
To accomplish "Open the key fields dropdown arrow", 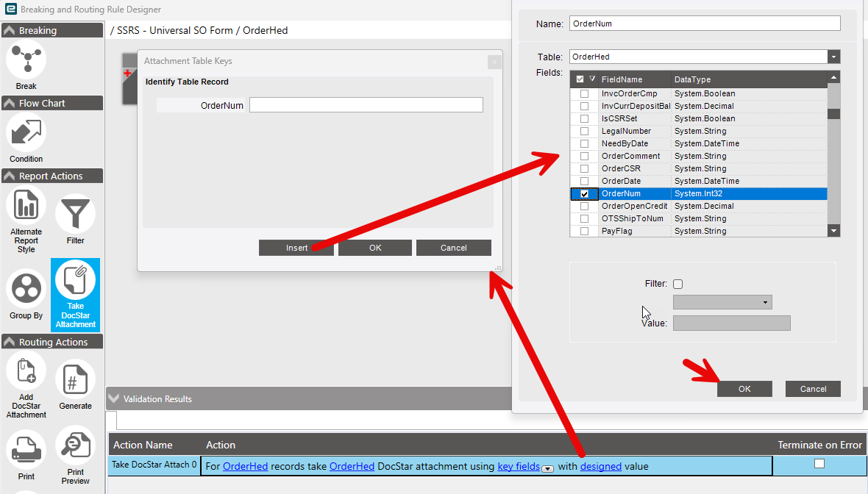I will pyautogui.click(x=547, y=468).
